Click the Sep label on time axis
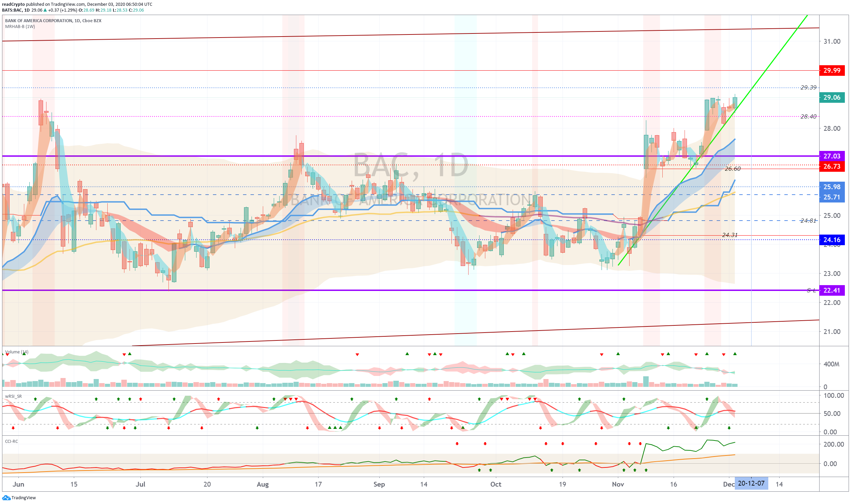The width and height of the screenshot is (851, 504). pyautogui.click(x=379, y=484)
